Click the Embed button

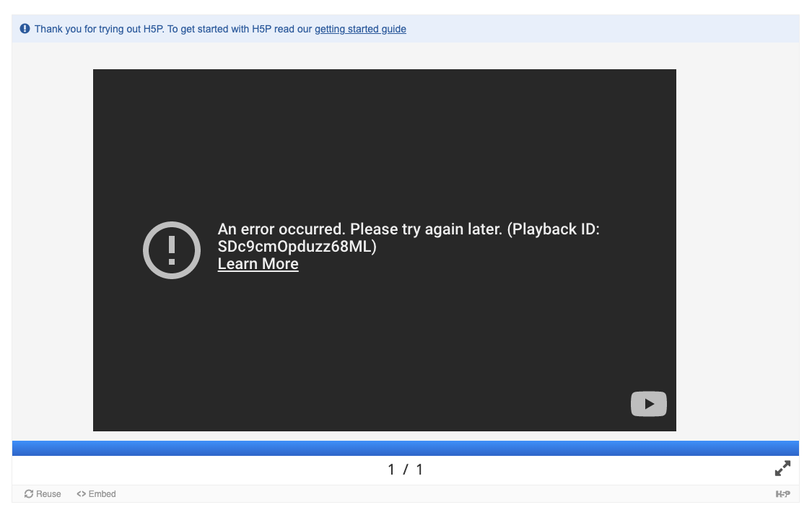96,494
